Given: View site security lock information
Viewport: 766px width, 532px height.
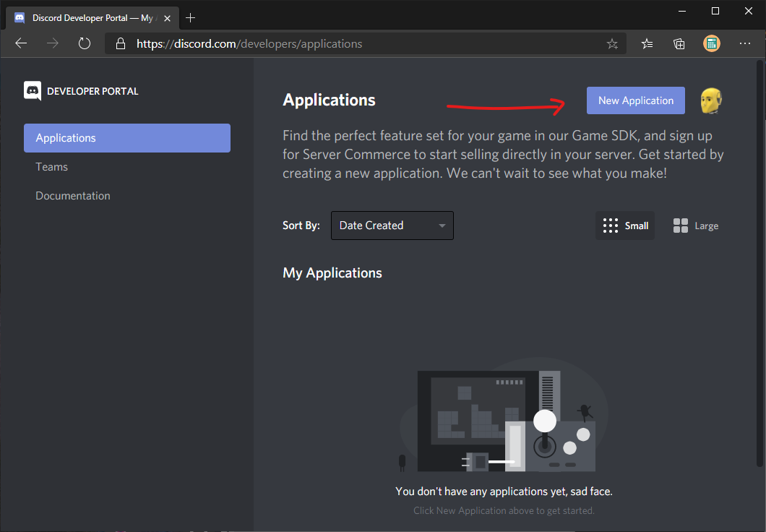Looking at the screenshot, I should point(120,44).
